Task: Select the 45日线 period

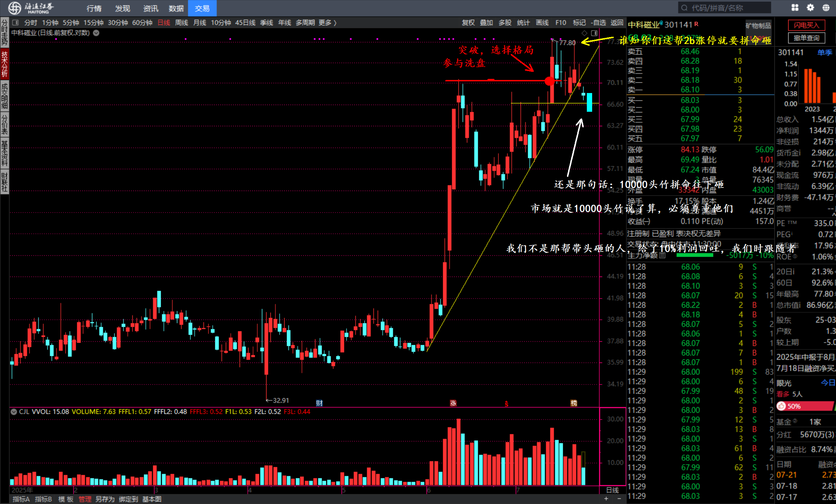Action: pyautogui.click(x=245, y=23)
